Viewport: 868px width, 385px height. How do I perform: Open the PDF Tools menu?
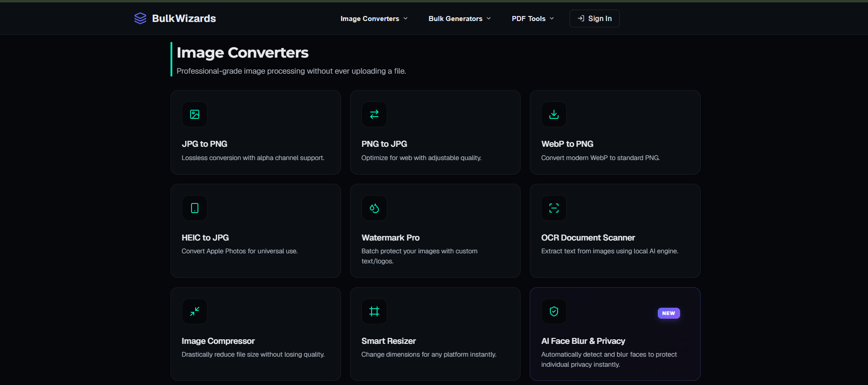pos(533,19)
